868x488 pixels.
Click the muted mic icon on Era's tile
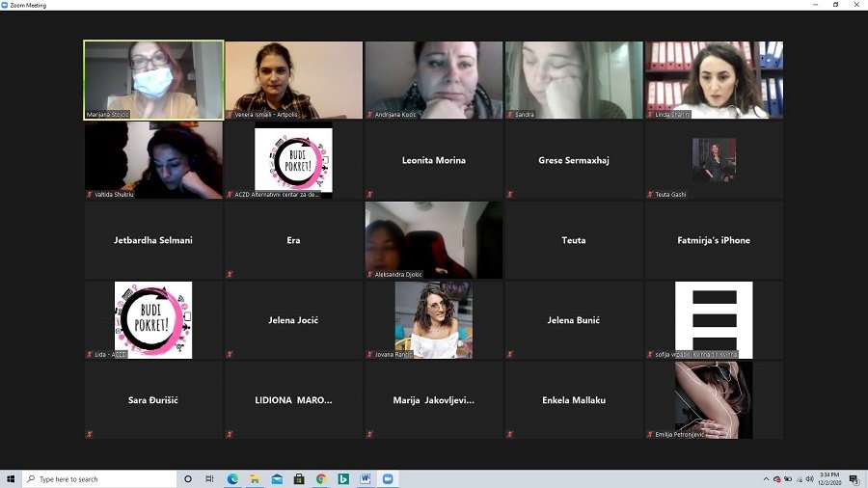tap(230, 274)
